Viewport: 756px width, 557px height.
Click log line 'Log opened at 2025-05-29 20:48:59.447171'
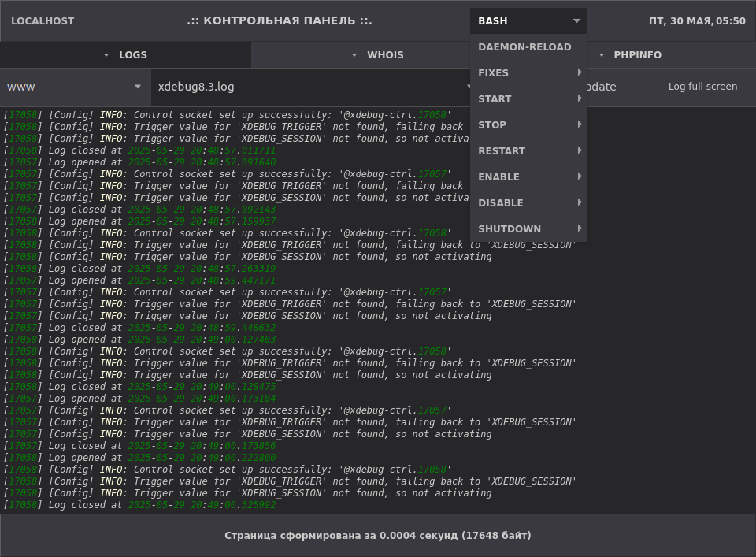point(140,280)
